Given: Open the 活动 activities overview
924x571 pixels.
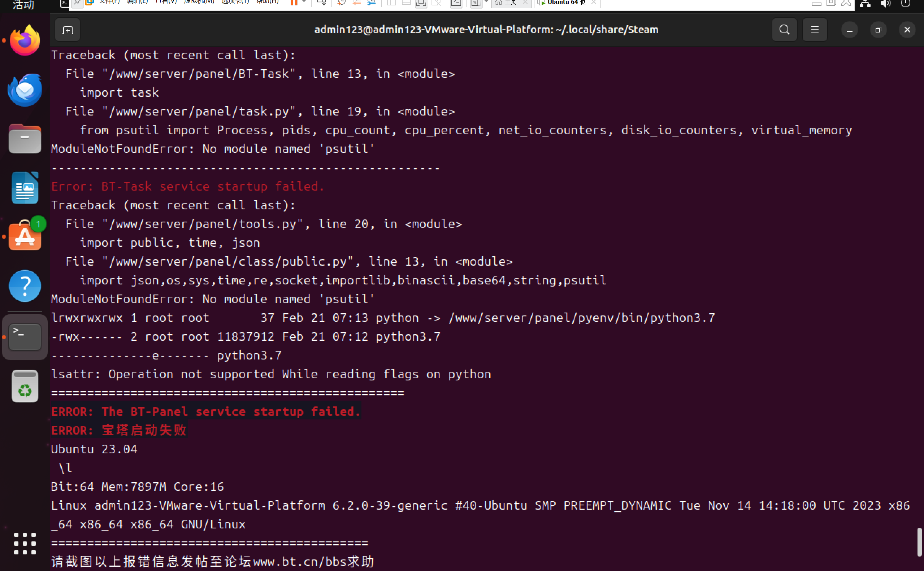Looking at the screenshot, I should pyautogui.click(x=23, y=5).
